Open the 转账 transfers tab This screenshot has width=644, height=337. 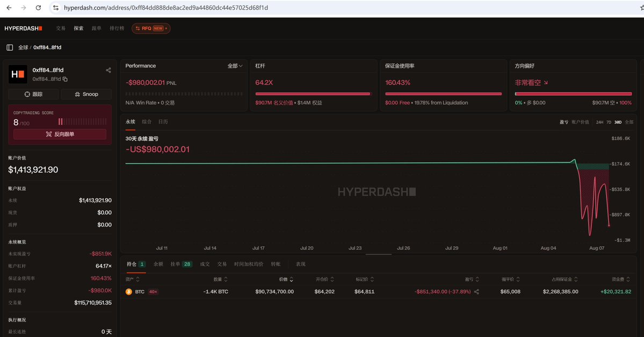(x=276, y=264)
